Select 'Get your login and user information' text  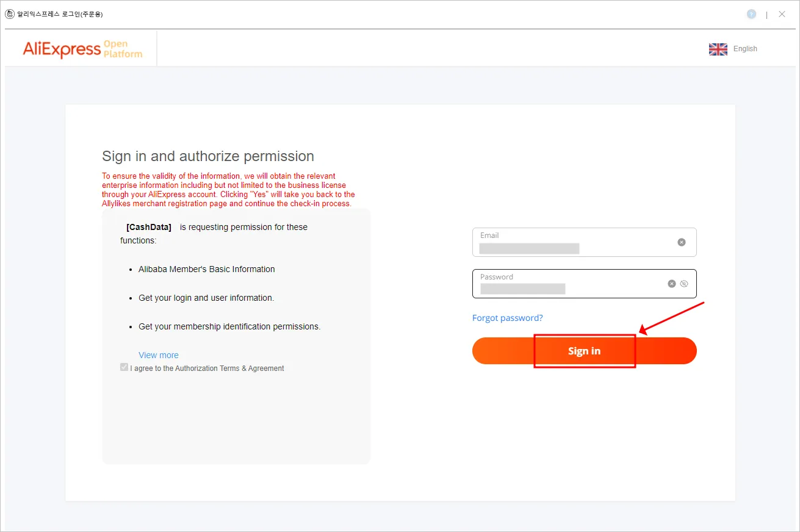[206, 298]
